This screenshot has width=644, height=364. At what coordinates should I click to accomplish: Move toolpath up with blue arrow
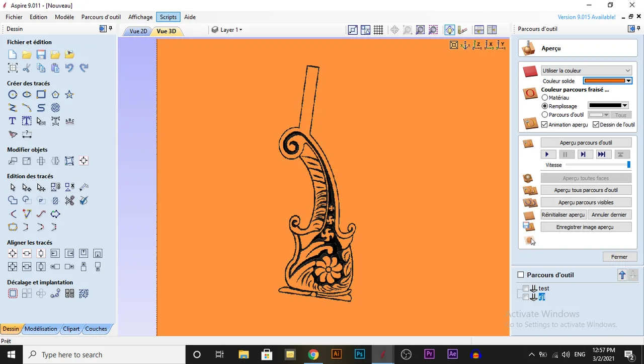(x=622, y=275)
